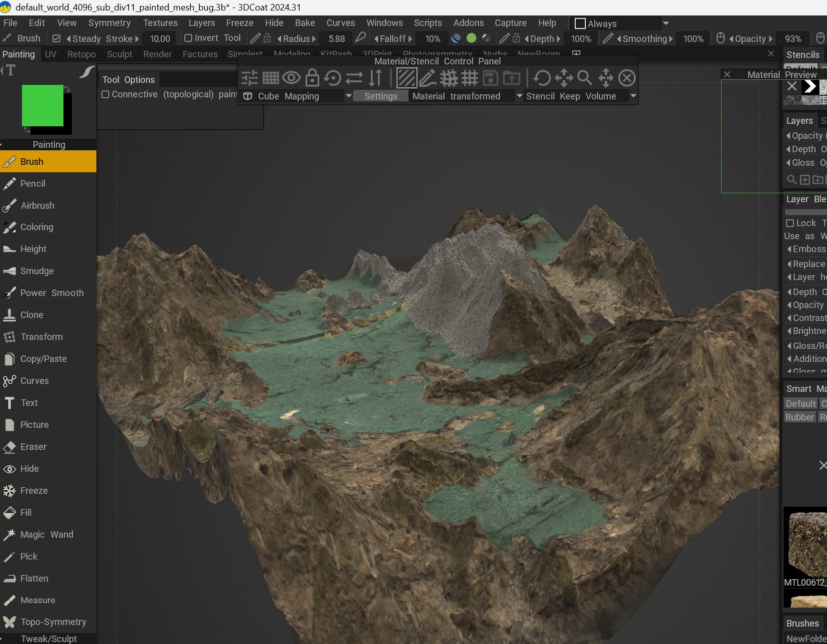This screenshot has height=644, width=827.
Task: Click the magnifier icon in Stencil Control Panel
Action: click(x=584, y=78)
